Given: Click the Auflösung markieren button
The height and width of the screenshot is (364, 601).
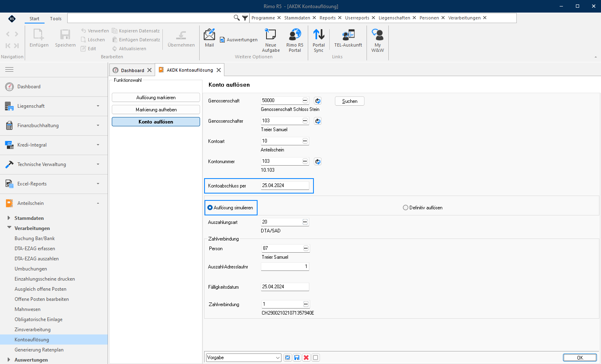Looking at the screenshot, I should (156, 98).
